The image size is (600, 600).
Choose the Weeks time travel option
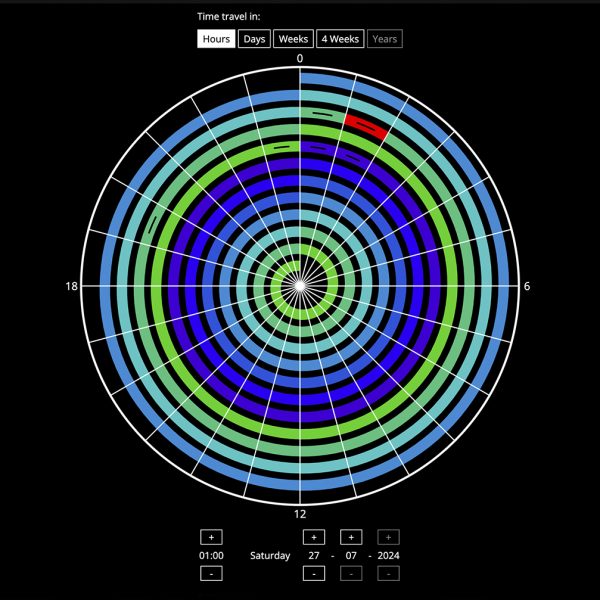(293, 39)
